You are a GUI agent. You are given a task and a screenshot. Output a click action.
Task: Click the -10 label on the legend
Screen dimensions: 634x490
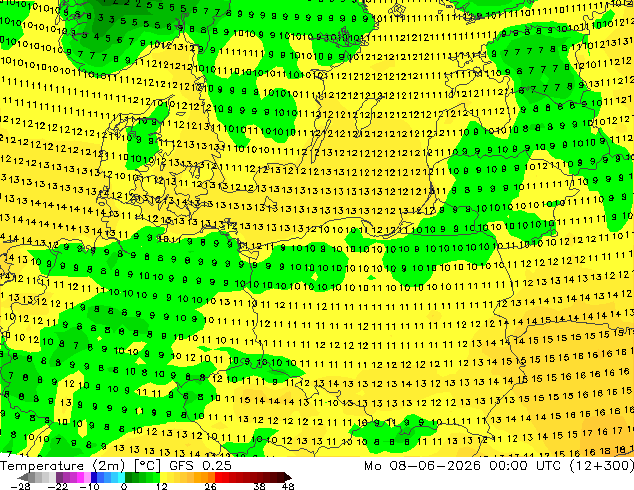pyautogui.click(x=89, y=486)
